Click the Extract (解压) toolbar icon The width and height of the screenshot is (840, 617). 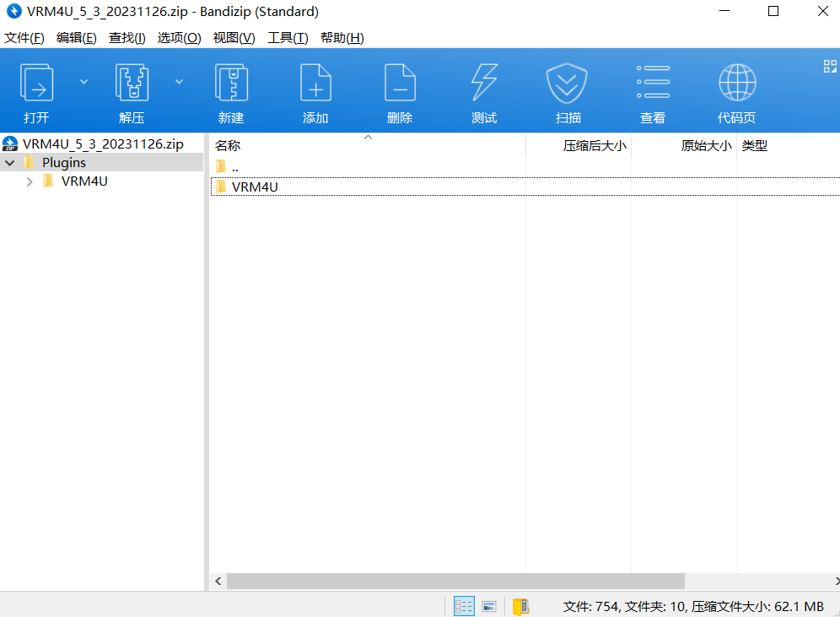(x=132, y=83)
